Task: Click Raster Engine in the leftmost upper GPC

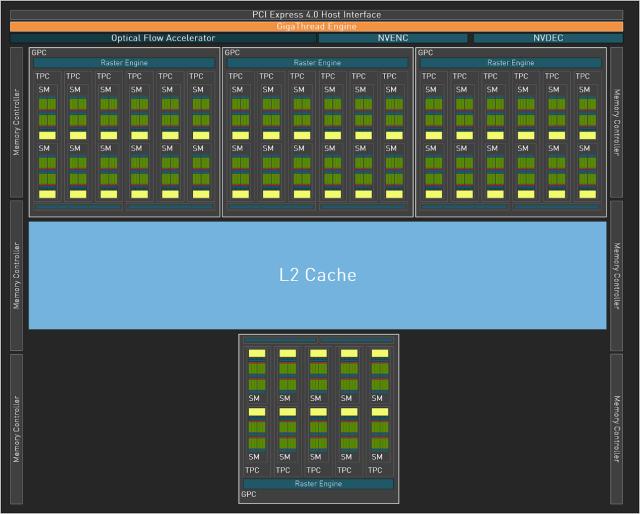Action: pyautogui.click(x=124, y=63)
